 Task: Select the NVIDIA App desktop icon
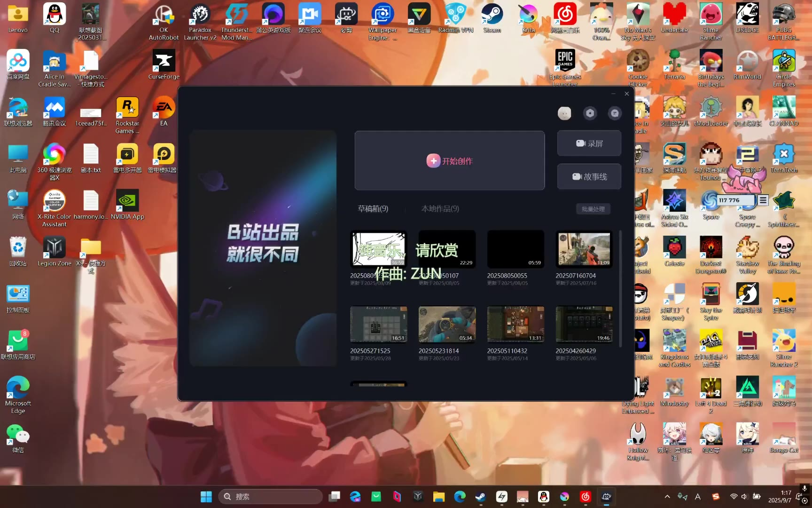pyautogui.click(x=127, y=205)
